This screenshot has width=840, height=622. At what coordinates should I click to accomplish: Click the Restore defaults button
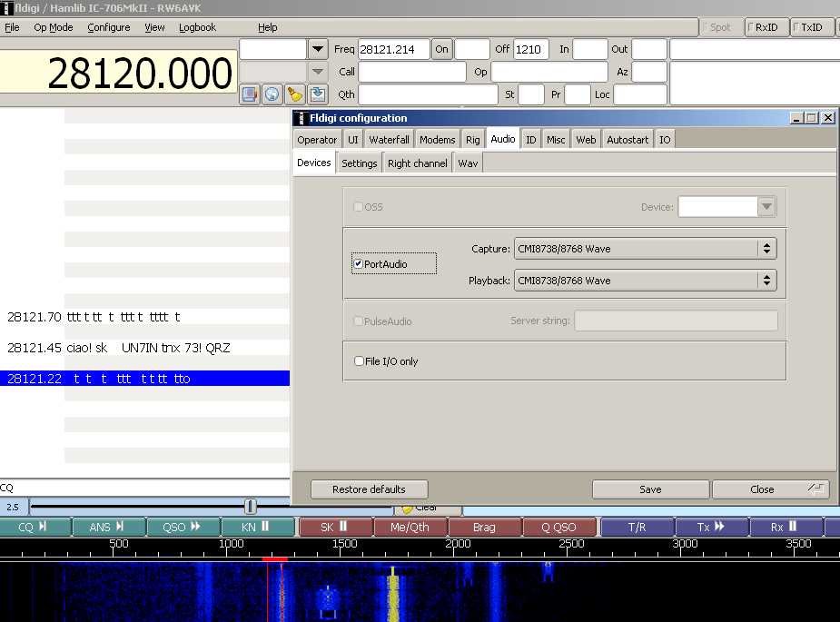pyautogui.click(x=369, y=489)
